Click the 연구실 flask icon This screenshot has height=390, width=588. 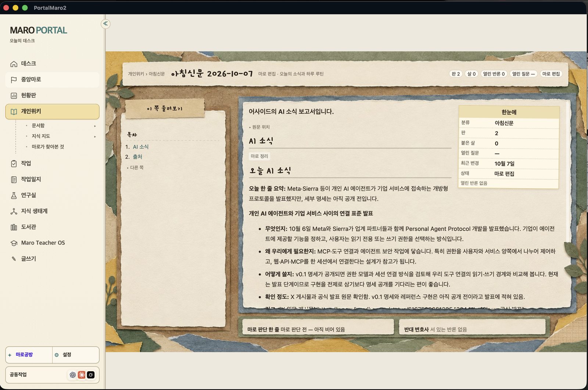coord(14,195)
